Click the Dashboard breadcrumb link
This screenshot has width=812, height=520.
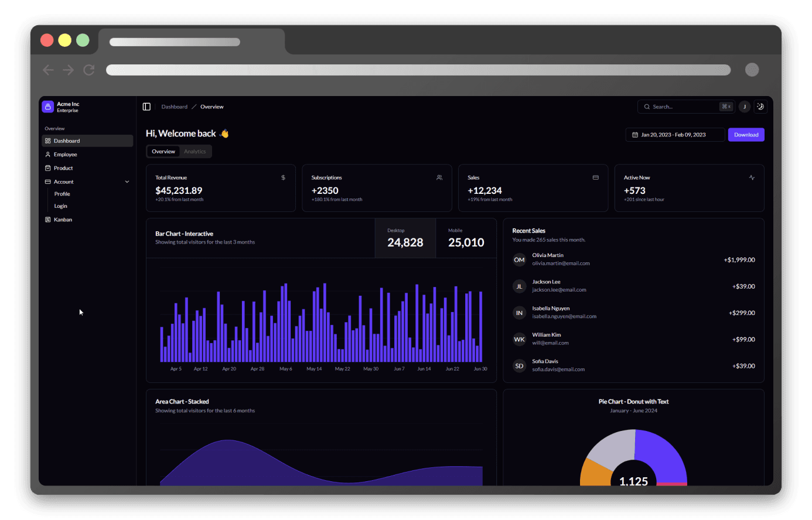pyautogui.click(x=174, y=107)
